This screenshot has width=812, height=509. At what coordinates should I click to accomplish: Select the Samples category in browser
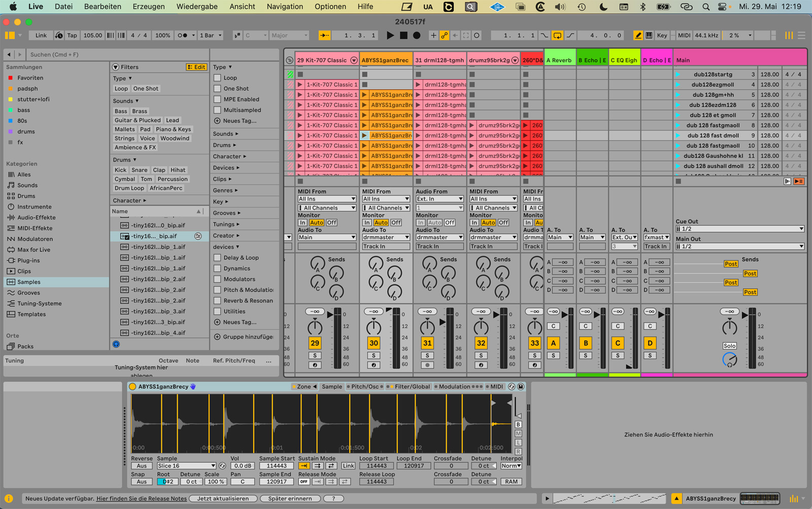pyautogui.click(x=29, y=282)
